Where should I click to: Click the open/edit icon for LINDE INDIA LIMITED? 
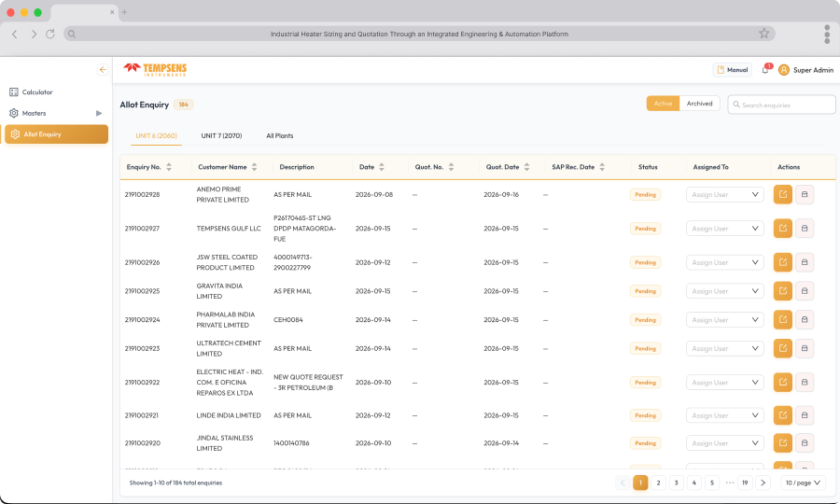(x=783, y=415)
